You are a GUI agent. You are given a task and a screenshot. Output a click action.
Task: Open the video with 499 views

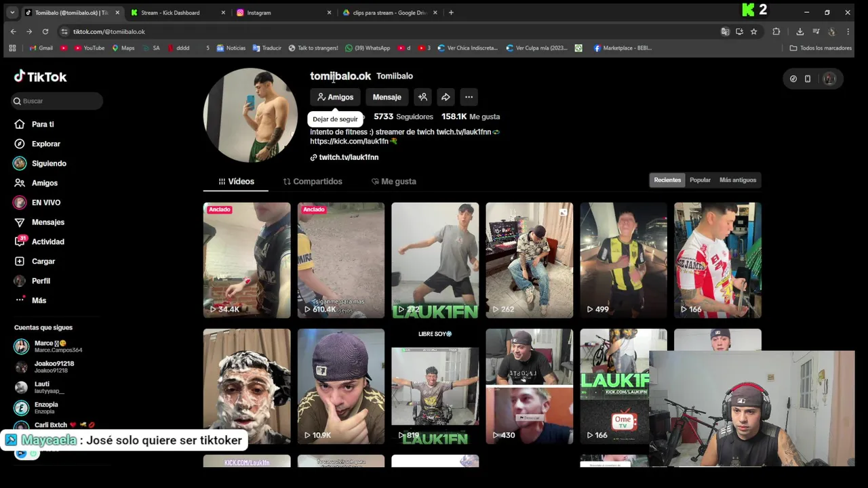(624, 260)
